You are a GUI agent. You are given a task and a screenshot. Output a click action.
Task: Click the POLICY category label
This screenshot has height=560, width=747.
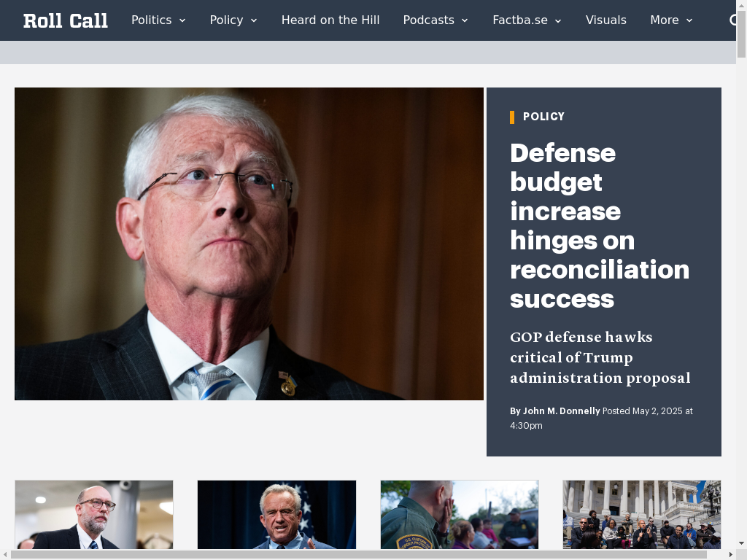tap(543, 117)
